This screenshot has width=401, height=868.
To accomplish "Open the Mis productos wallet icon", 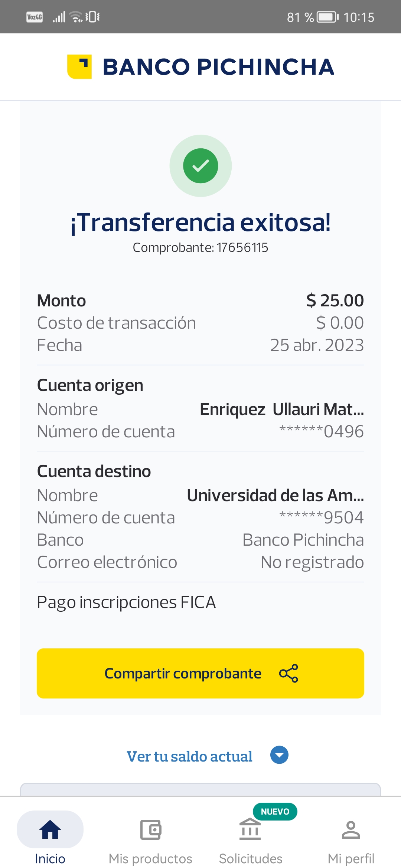I will [150, 830].
